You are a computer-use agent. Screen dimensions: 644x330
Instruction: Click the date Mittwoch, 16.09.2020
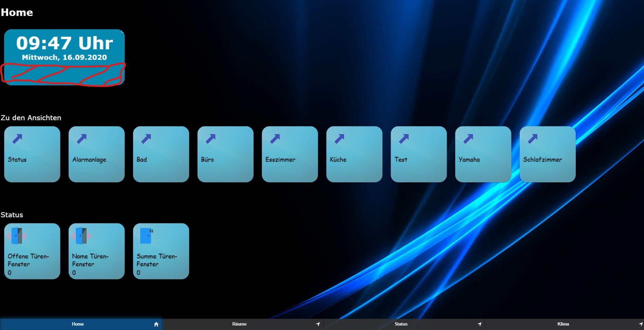65,57
